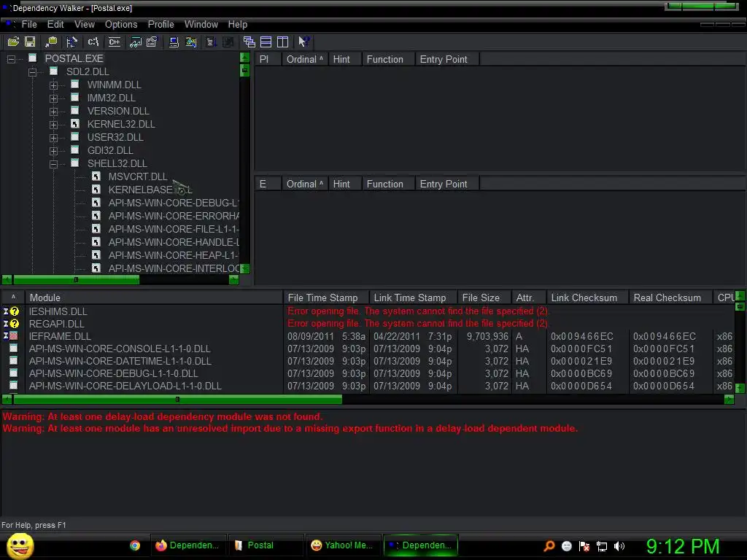747x560 pixels.
Task: Sort module list by File Size column
Action: (484, 297)
